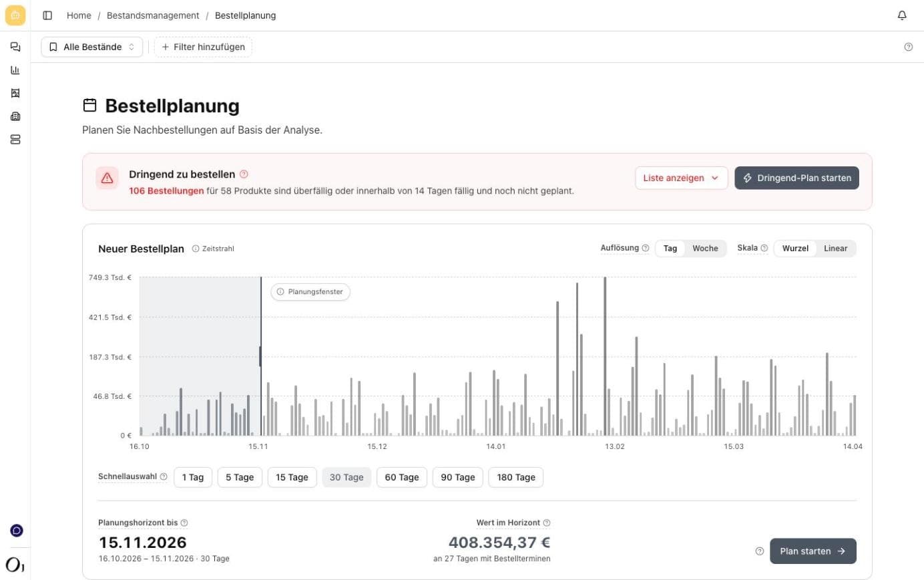The width and height of the screenshot is (924, 580).
Task: Open the bar chart analytics sidebar icon
Action: (x=15, y=70)
